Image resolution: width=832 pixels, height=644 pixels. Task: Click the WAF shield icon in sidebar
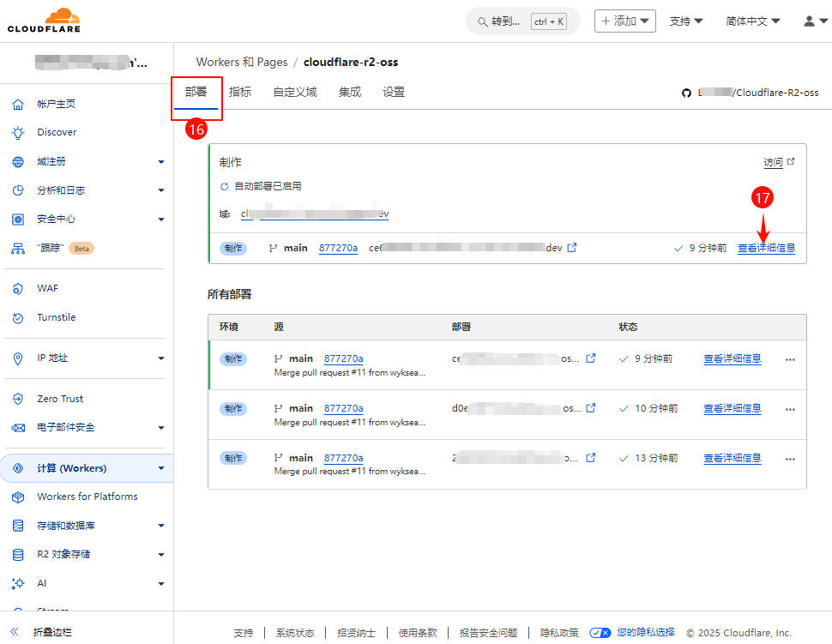18,289
